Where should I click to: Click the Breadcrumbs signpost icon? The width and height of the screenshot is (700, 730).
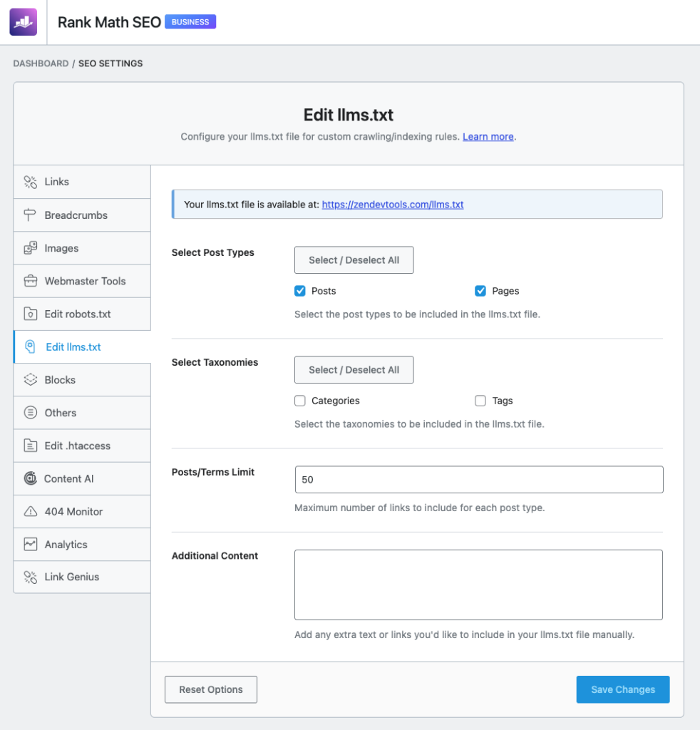[30, 215]
